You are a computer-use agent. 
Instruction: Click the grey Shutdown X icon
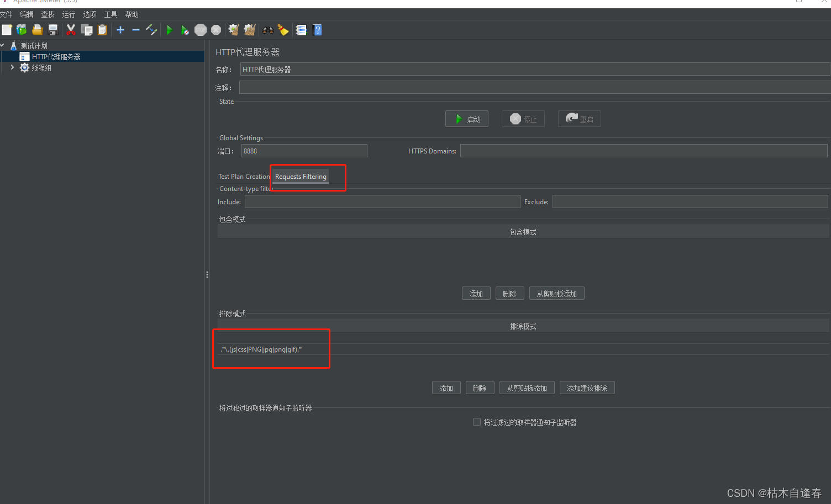point(216,30)
